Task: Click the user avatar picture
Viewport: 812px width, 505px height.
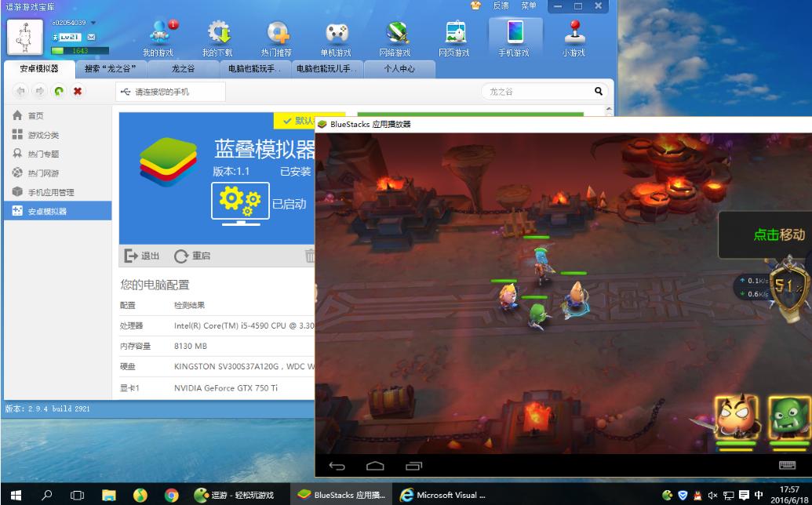Action: [x=25, y=38]
